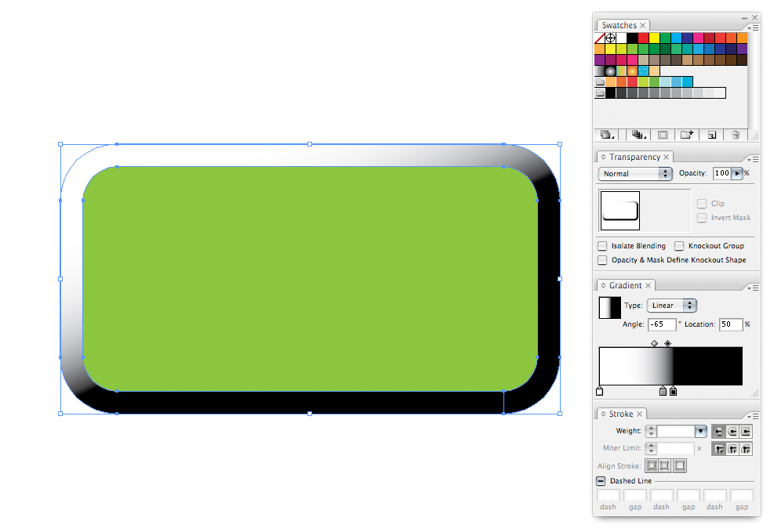Image resolution: width=774 pixels, height=532 pixels.
Task: Enable the Clip checkbox
Action: [701, 204]
